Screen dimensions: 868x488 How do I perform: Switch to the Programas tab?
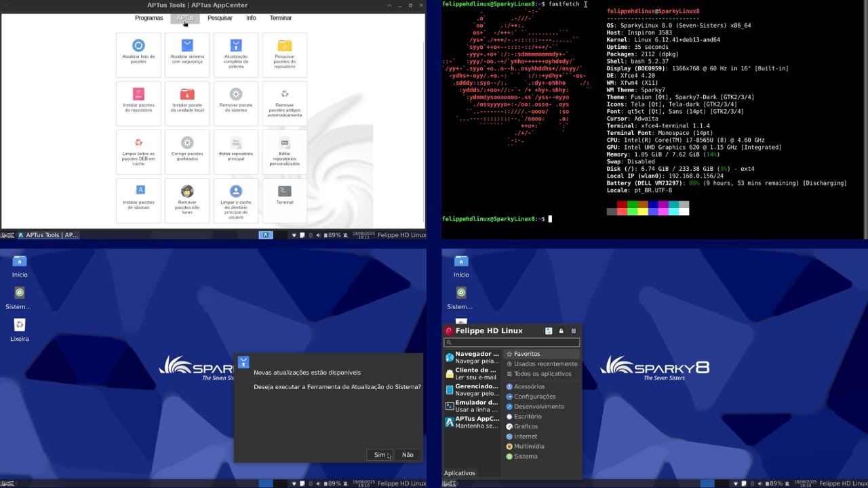coord(149,18)
